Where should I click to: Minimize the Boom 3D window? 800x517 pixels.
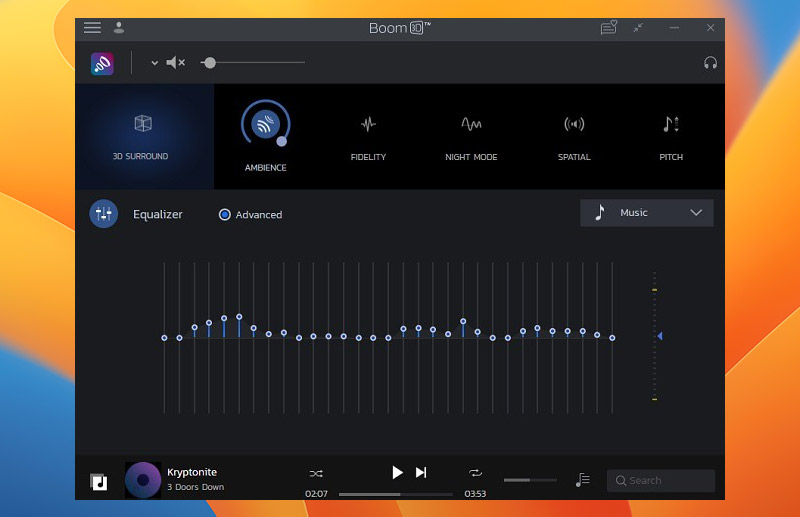[x=674, y=28]
